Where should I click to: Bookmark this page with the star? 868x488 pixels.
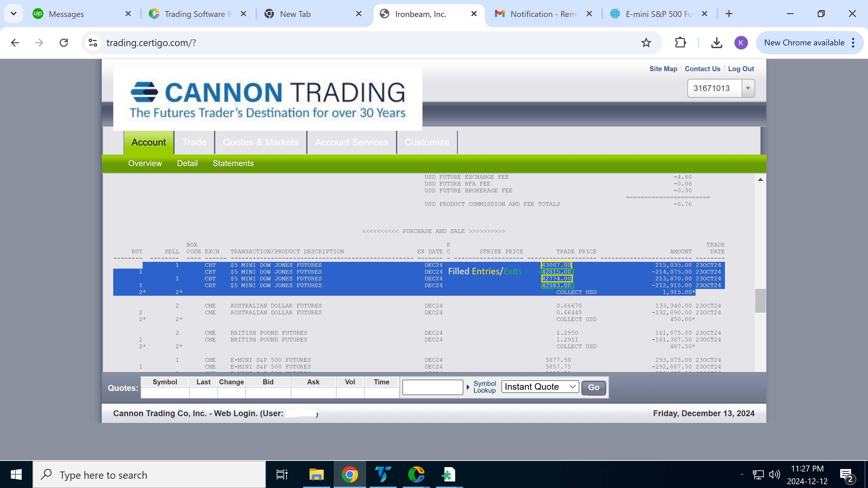(x=646, y=43)
